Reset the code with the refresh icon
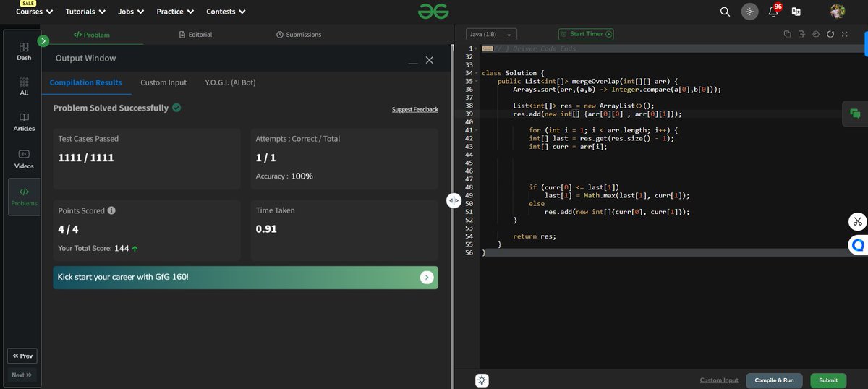Screen dimensions: 868x389 click(x=830, y=34)
